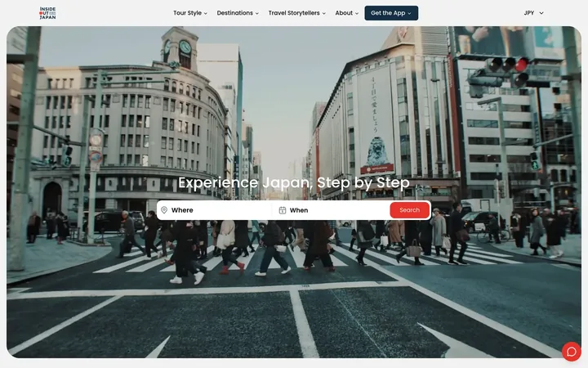Open the JPY currency dropdown
This screenshot has height=368, width=588.
(533, 13)
